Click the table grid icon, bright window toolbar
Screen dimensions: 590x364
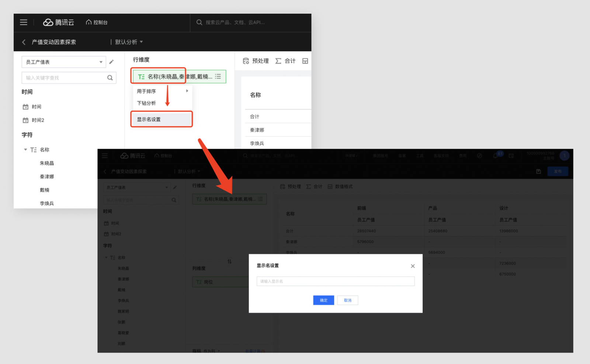pos(305,61)
